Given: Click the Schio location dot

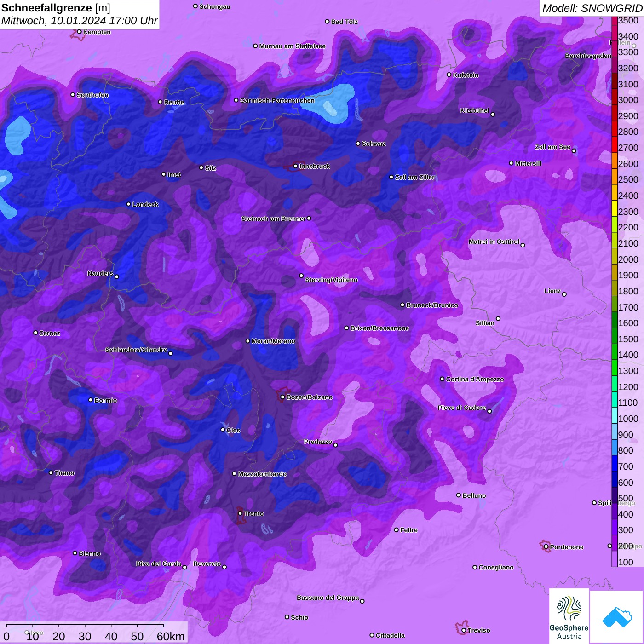Looking at the screenshot, I should [x=287, y=617].
